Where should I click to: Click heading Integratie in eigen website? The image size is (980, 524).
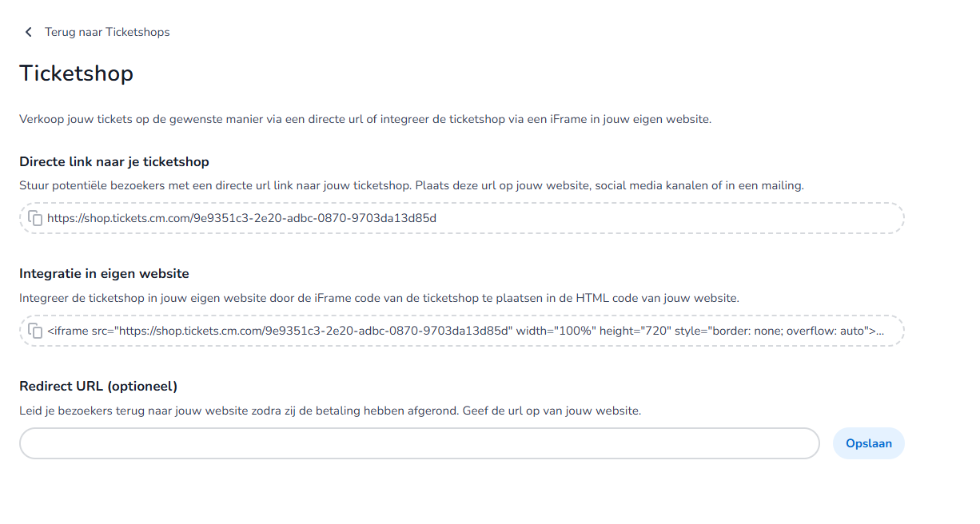pos(104,273)
